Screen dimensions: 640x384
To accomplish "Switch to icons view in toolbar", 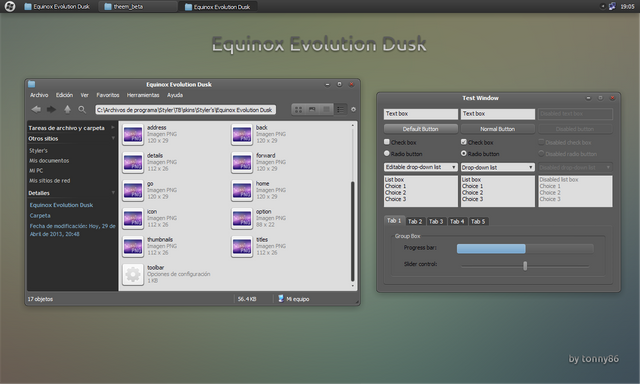I will (x=298, y=109).
